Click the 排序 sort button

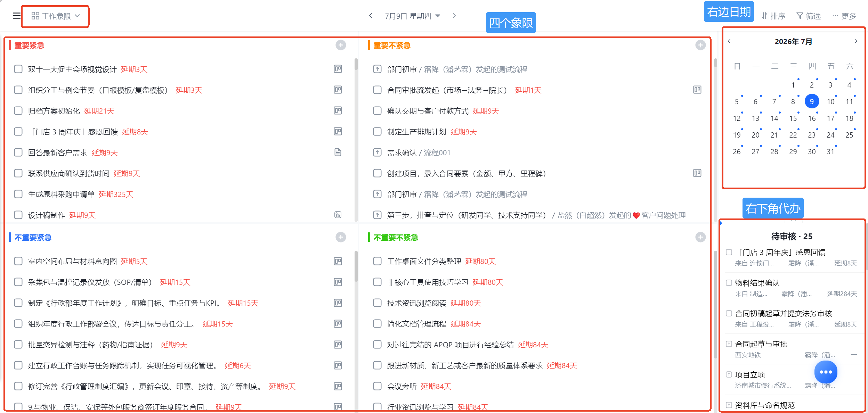click(x=773, y=16)
